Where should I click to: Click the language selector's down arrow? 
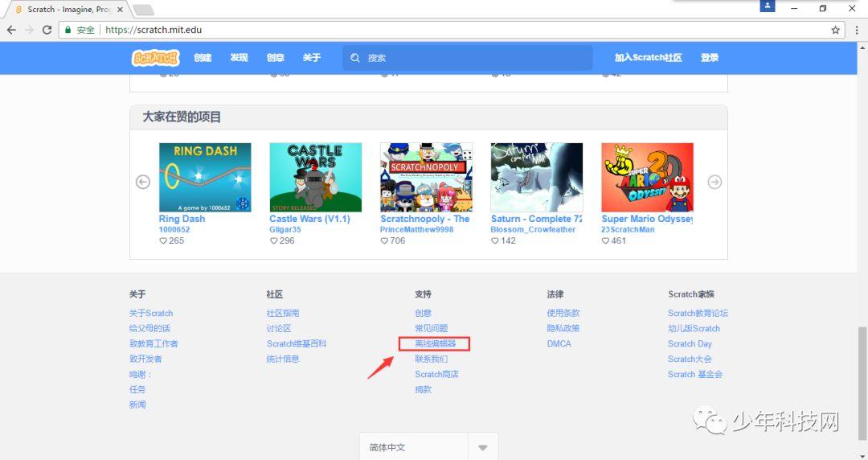click(x=483, y=447)
